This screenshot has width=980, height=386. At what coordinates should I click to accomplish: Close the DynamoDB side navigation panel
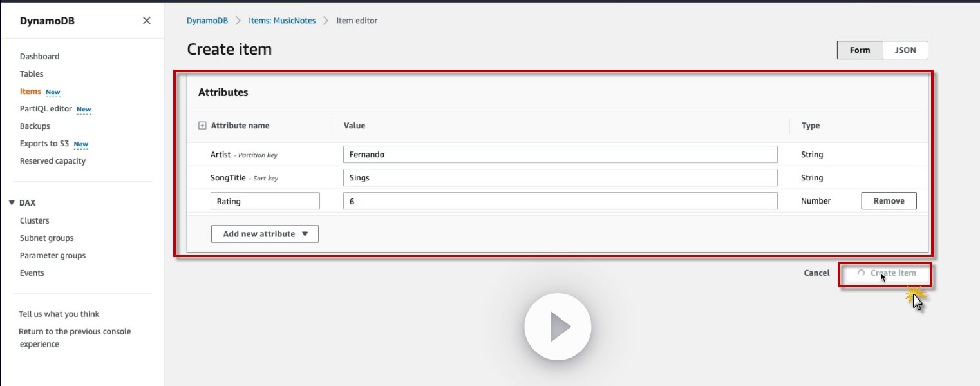click(147, 21)
